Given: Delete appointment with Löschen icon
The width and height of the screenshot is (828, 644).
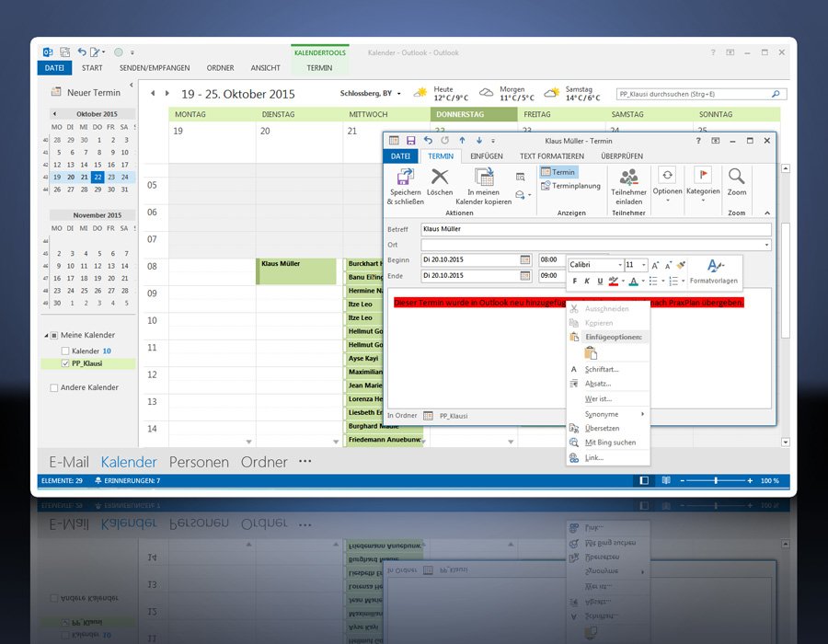Looking at the screenshot, I should pyautogui.click(x=440, y=177).
